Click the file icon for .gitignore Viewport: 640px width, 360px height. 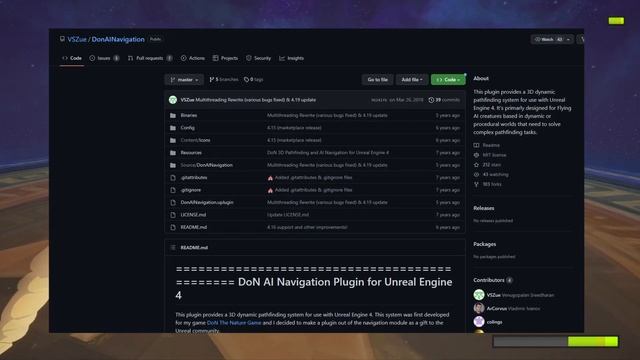[x=173, y=190]
